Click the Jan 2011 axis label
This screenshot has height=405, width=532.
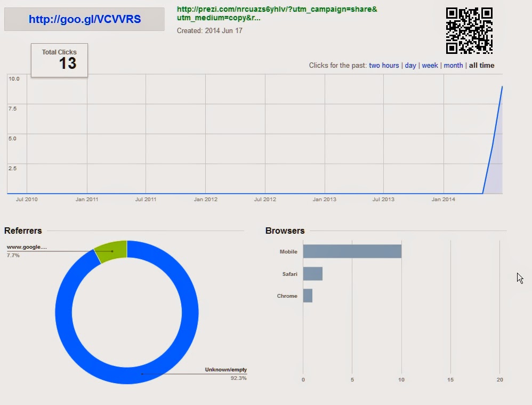point(87,200)
